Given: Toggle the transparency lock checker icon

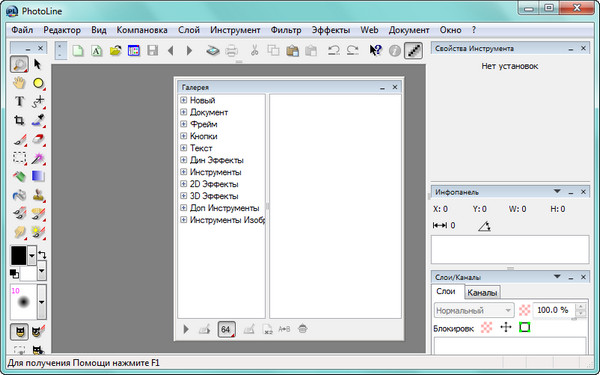Looking at the screenshot, I should [486, 327].
